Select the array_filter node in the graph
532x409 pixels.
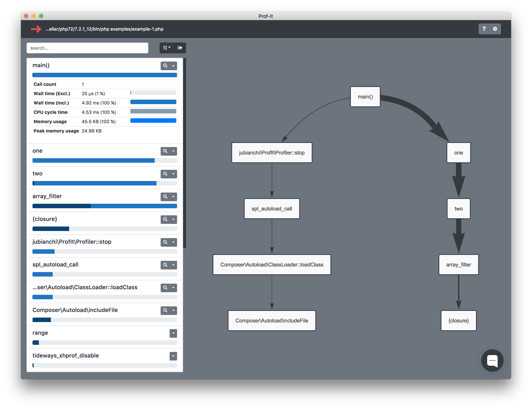click(x=458, y=264)
